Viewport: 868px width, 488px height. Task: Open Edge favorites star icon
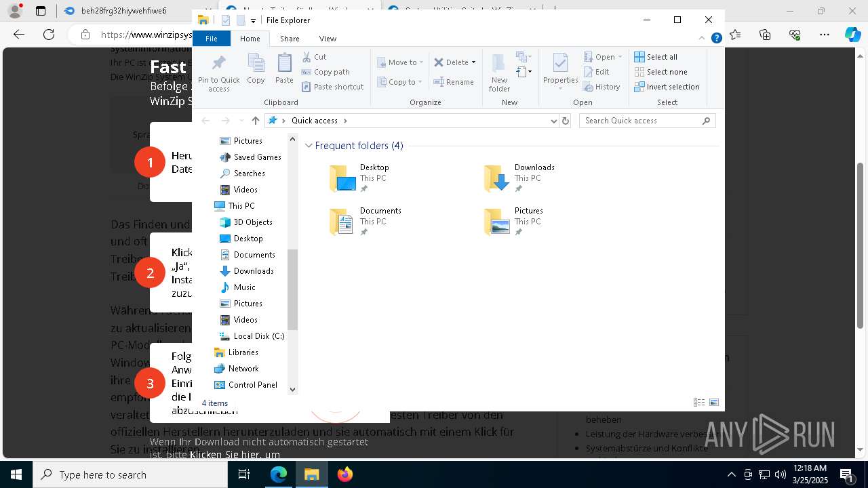736,35
